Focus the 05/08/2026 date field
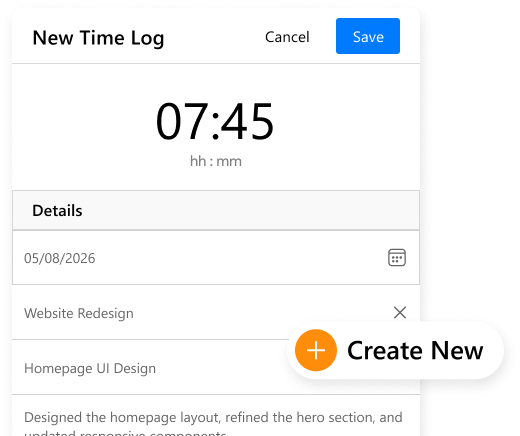This screenshot has width=520, height=436. click(216, 258)
